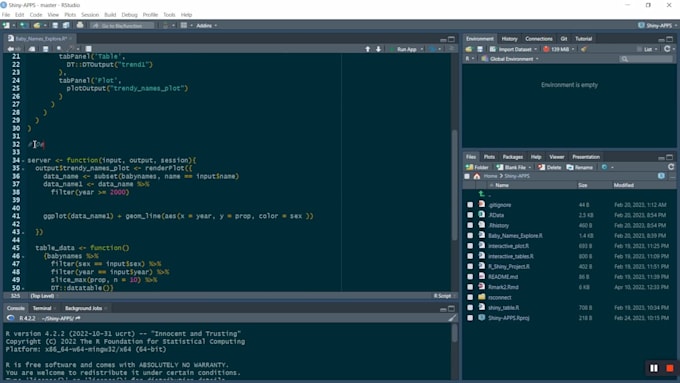The width and height of the screenshot is (680, 383).
Task: Click the Home icon in the Files path
Action: 477,176
